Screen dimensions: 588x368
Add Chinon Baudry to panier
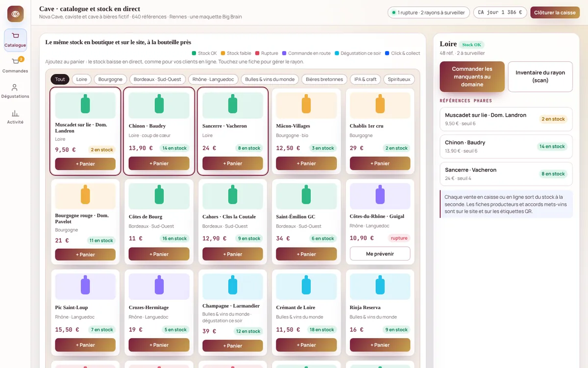[x=159, y=163]
